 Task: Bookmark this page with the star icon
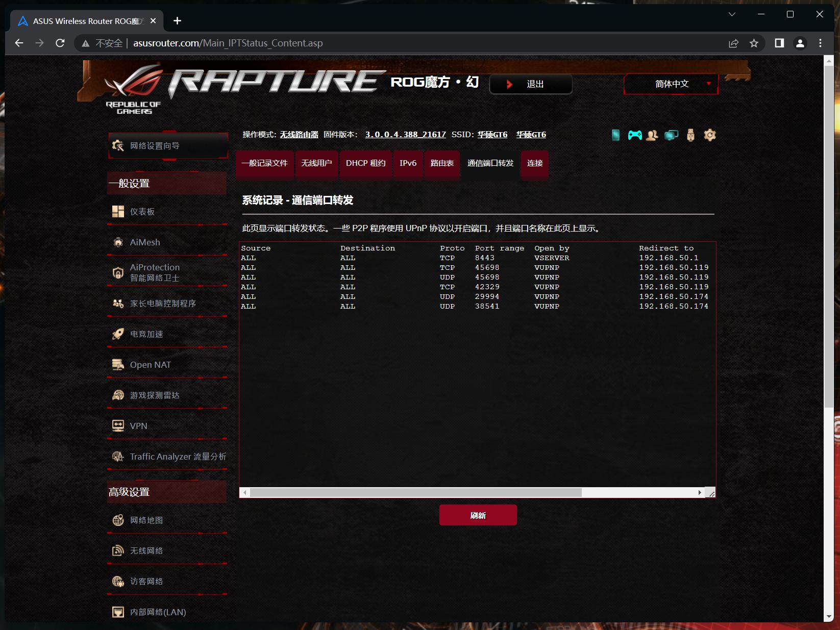click(x=754, y=43)
